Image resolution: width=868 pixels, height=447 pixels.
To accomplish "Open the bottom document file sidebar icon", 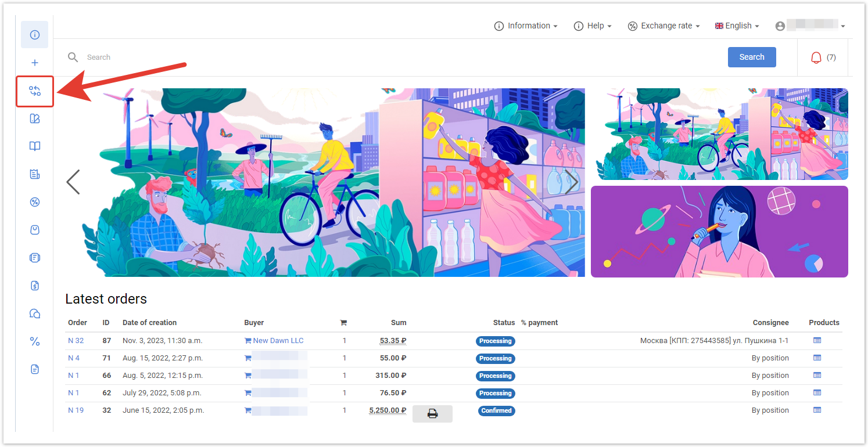I will click(x=35, y=369).
